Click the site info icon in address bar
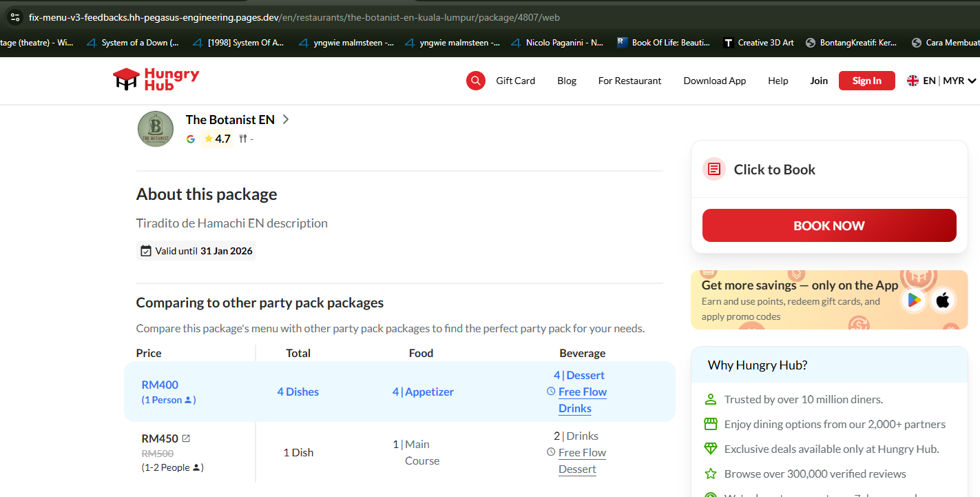Screen dimensions: 980x497 click(14, 17)
